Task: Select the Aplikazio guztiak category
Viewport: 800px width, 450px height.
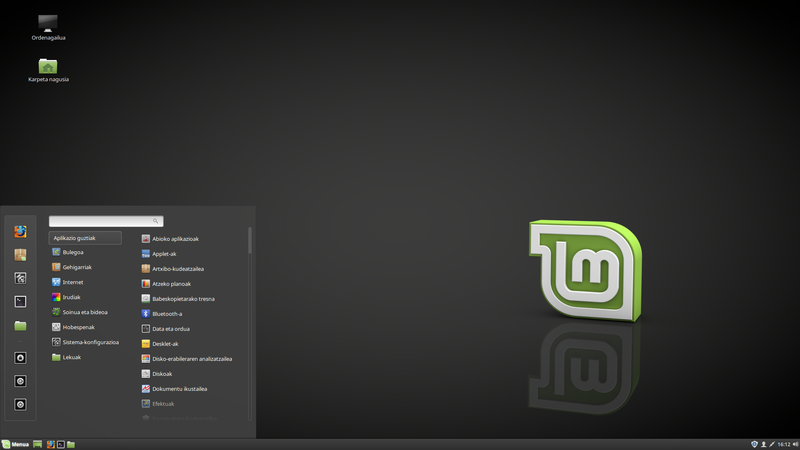Action: point(85,238)
